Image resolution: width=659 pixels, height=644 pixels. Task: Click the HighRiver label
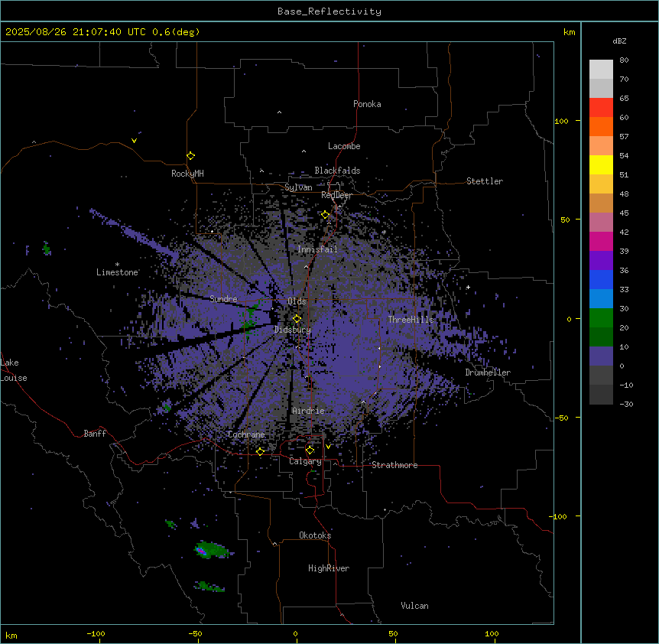(x=329, y=568)
